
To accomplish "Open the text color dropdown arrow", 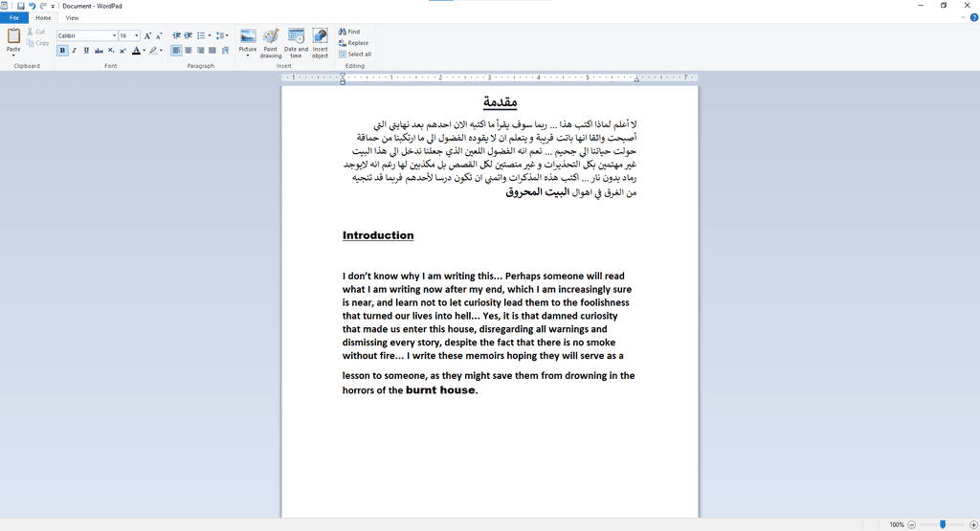I will [x=144, y=51].
